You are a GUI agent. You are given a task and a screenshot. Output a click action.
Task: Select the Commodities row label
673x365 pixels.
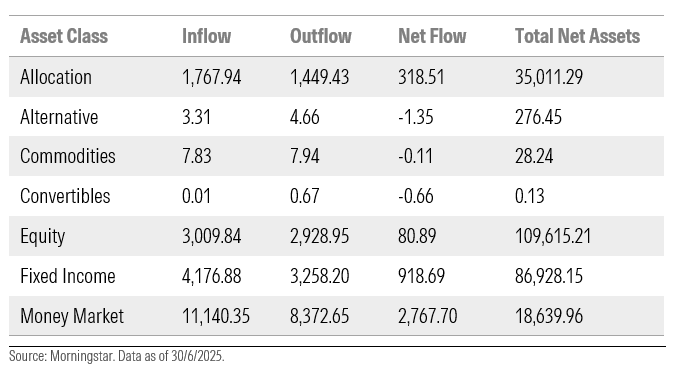(x=68, y=156)
